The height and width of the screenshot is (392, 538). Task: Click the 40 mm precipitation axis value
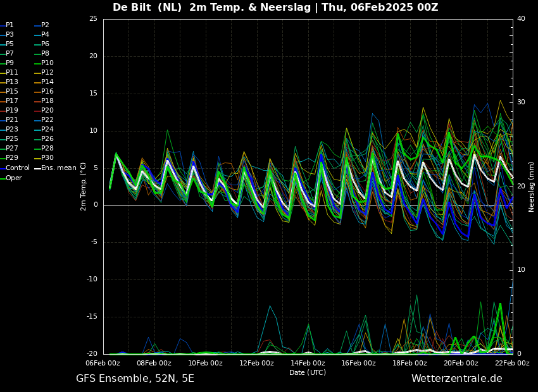(x=521, y=18)
